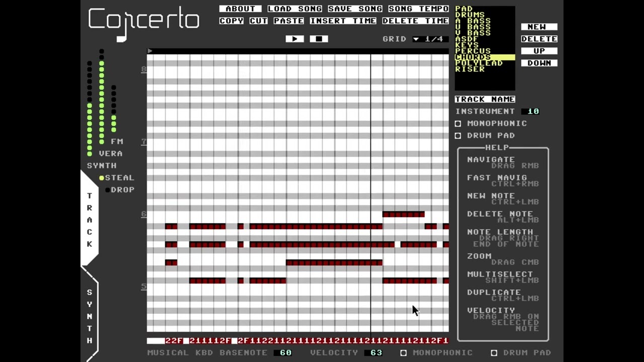Click DELETE track button
644x362 pixels.
[x=539, y=39]
